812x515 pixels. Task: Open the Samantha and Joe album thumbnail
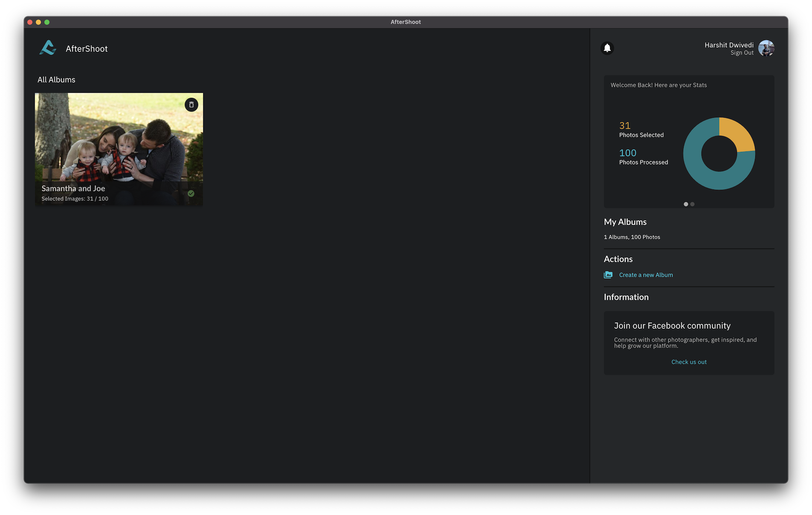click(x=119, y=149)
